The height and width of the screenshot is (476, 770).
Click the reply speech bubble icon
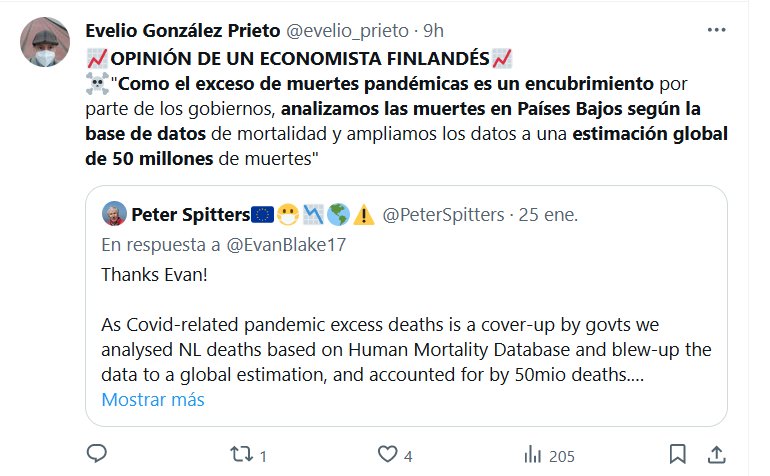(96, 455)
